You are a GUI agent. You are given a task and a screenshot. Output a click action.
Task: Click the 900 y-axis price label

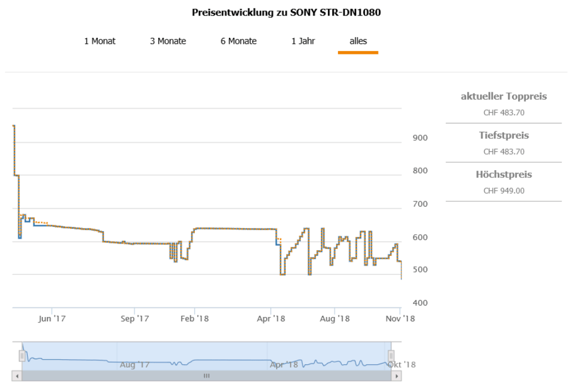tap(420, 138)
